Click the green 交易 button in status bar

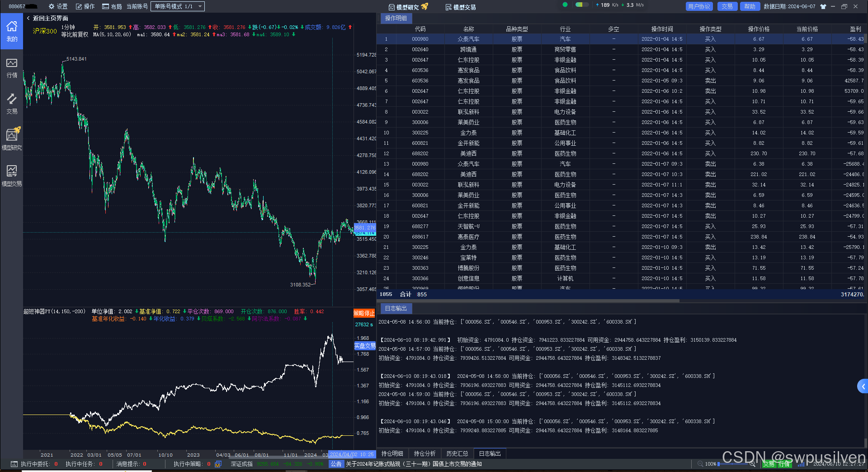pos(769,464)
